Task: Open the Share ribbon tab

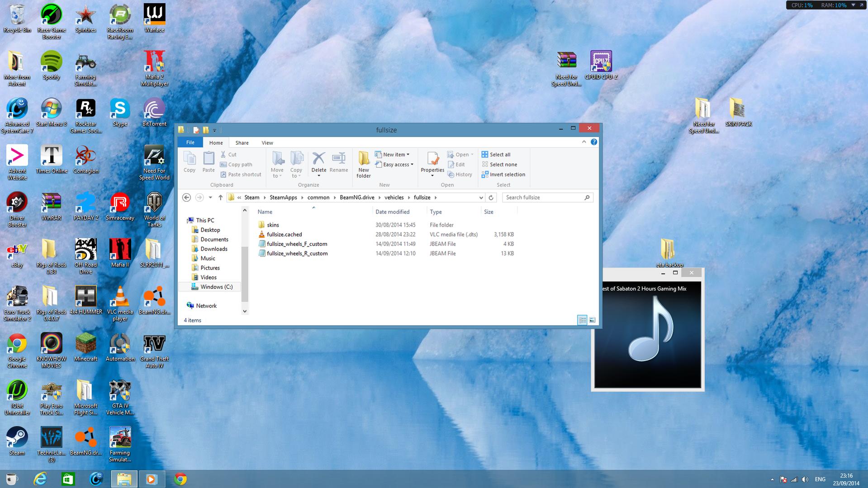Action: coord(242,143)
